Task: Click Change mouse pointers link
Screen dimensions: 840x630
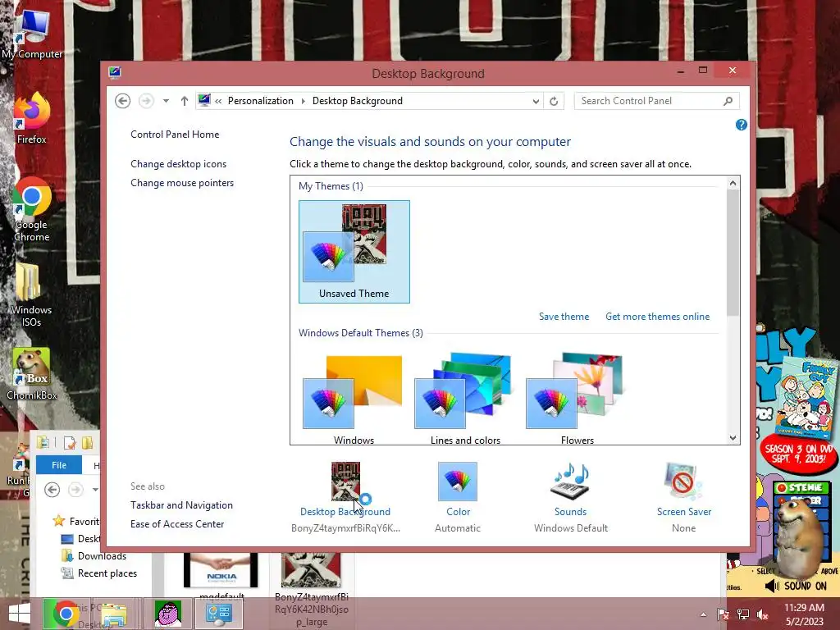Action: (x=182, y=183)
